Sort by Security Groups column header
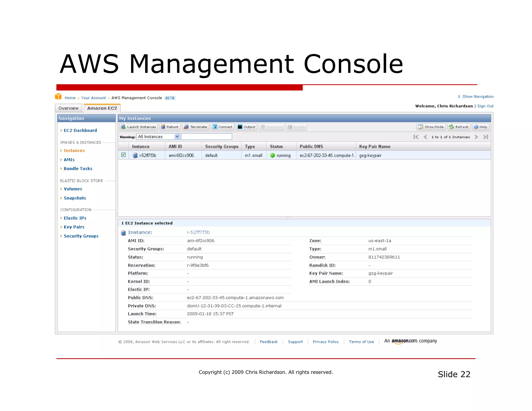The height and width of the screenshot is (411, 532). pos(222,147)
